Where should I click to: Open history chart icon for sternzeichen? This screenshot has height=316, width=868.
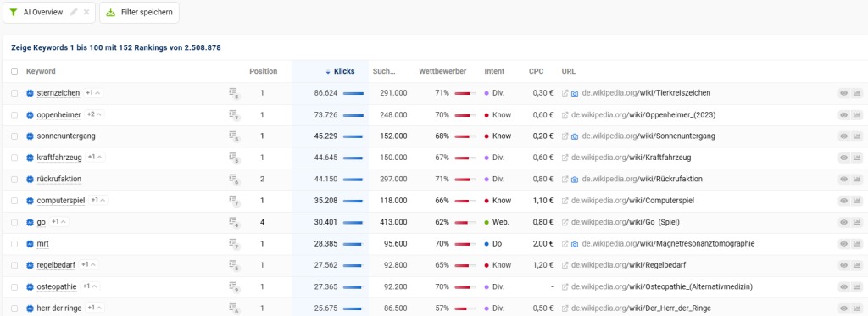pyautogui.click(x=857, y=93)
